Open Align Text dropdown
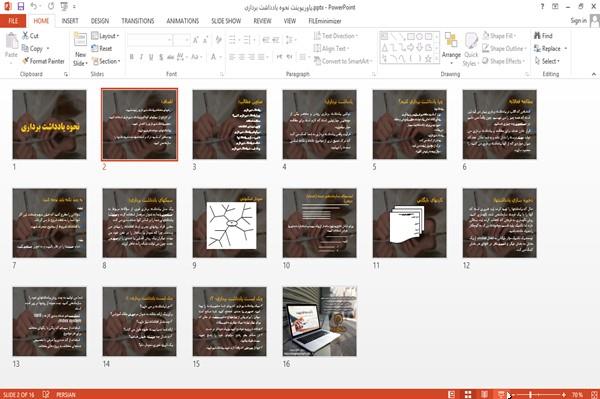Screen dimensions: 600x399 (x=331, y=49)
